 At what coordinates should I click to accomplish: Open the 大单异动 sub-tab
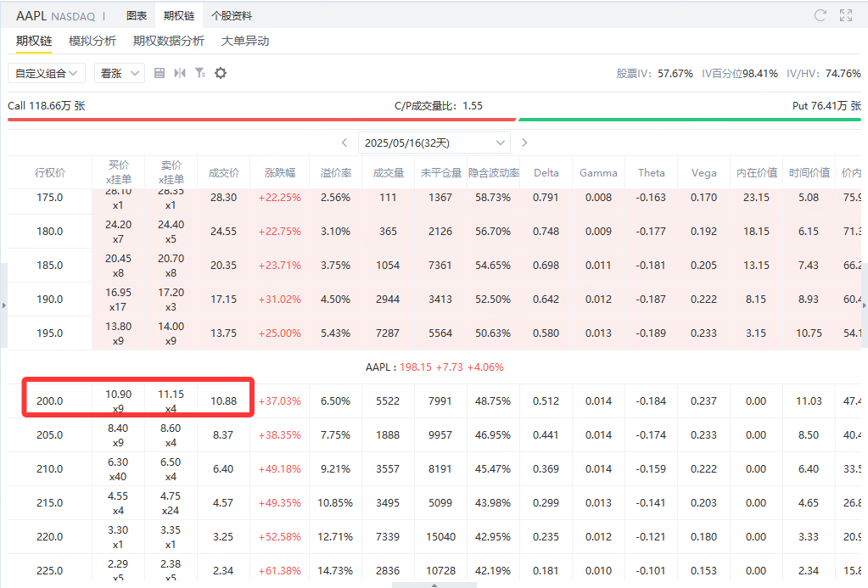pos(245,41)
